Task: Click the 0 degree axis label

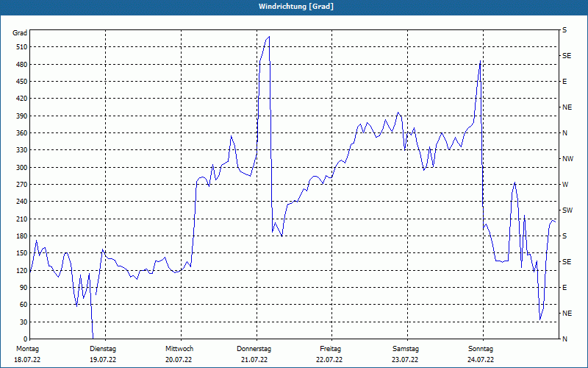Action: (25, 339)
